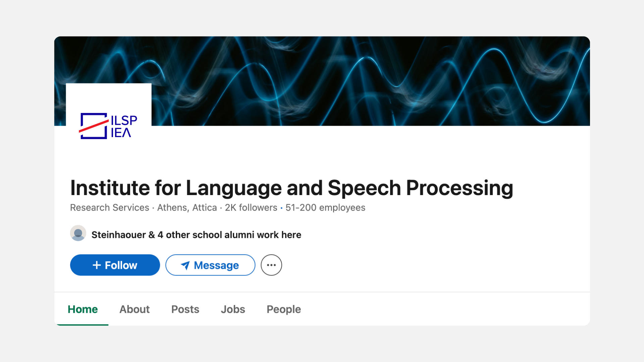The height and width of the screenshot is (362, 644).
Task: Click the Institute for Language and Speech Processing heading
Action: pyautogui.click(x=291, y=188)
